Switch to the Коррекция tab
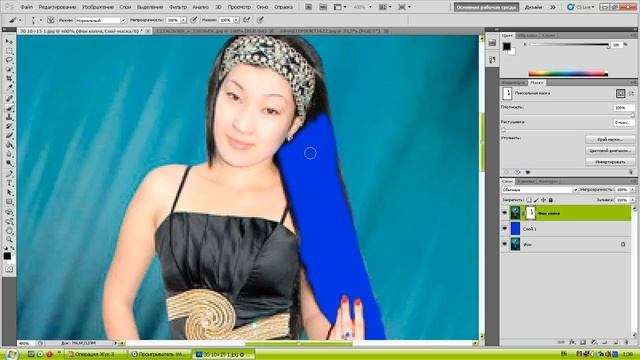This screenshot has height=360, width=640. (513, 82)
